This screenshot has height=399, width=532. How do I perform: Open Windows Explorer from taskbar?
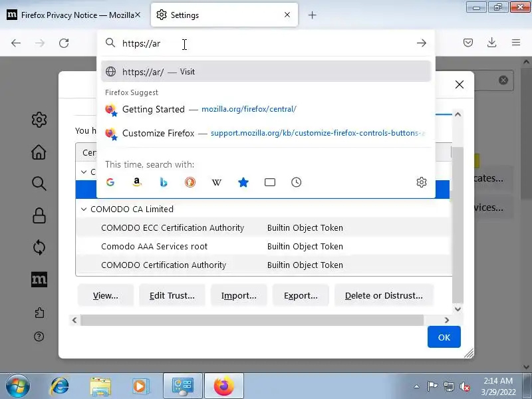(100, 386)
